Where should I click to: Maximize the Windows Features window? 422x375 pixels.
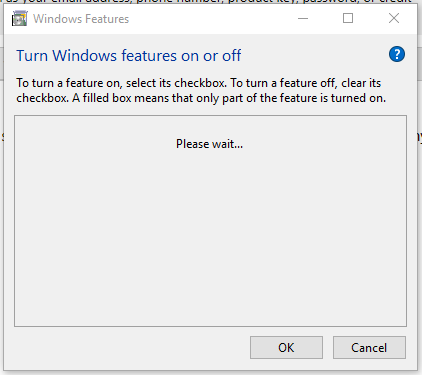pos(348,18)
